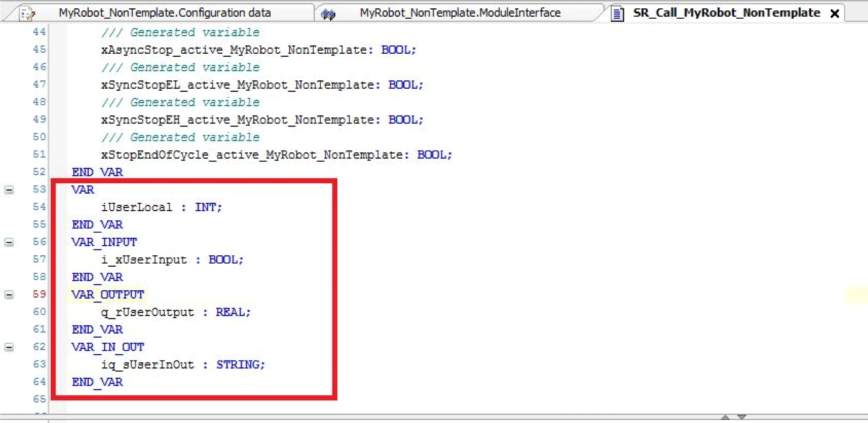Collapse the VAR block at line 53
The width and height of the screenshot is (868, 423).
coord(9,190)
